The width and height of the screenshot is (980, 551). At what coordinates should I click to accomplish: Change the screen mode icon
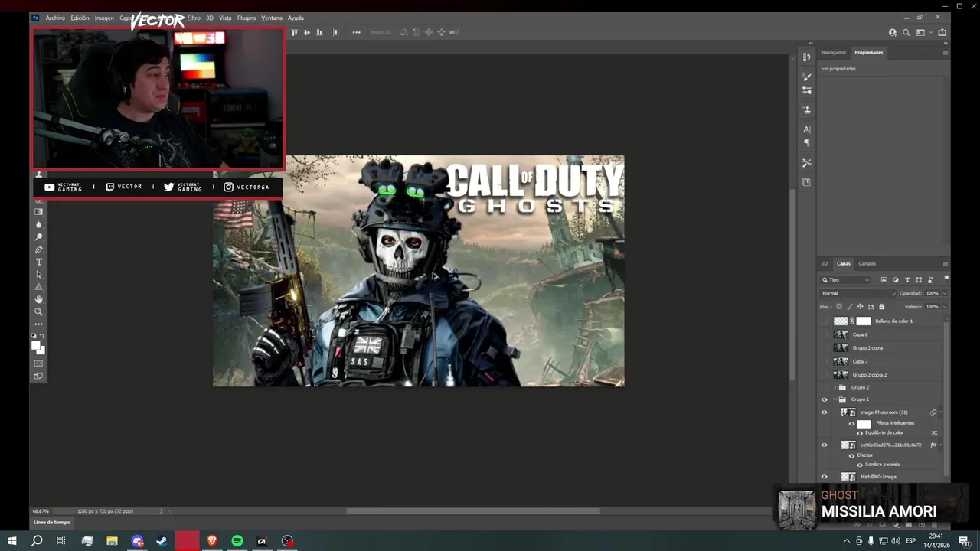(x=39, y=376)
